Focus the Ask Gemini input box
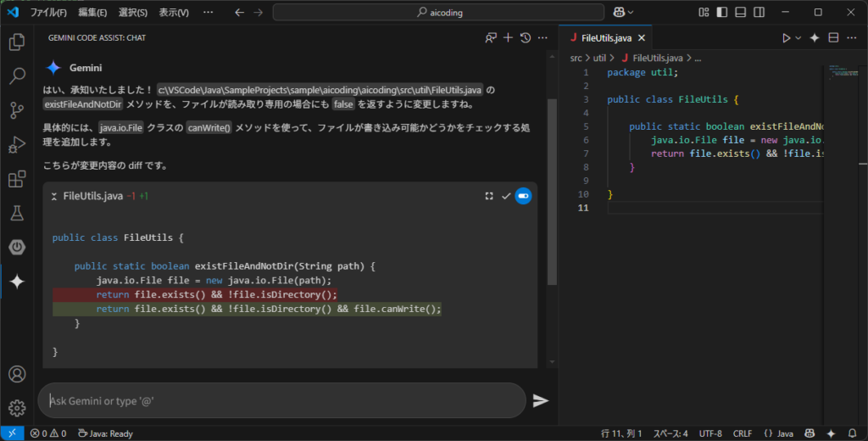The image size is (868, 441). tap(281, 400)
